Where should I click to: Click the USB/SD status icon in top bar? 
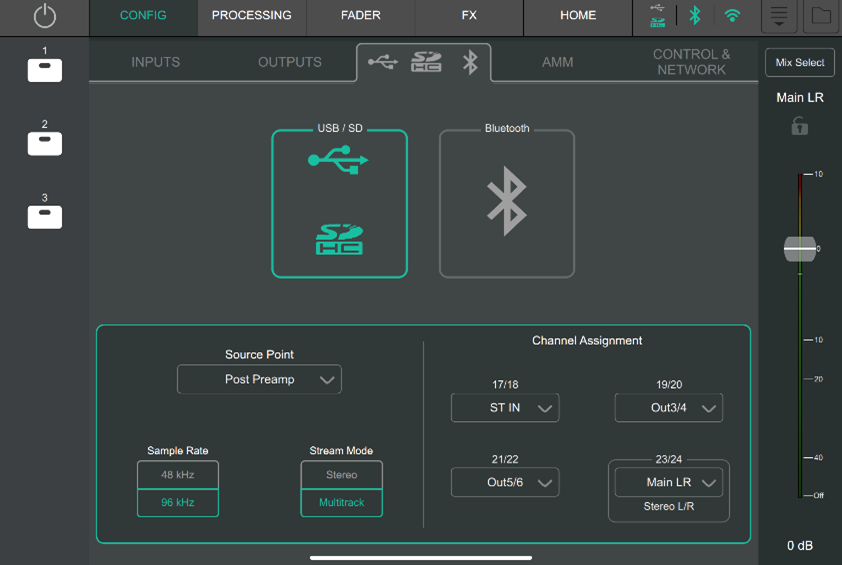point(657,16)
